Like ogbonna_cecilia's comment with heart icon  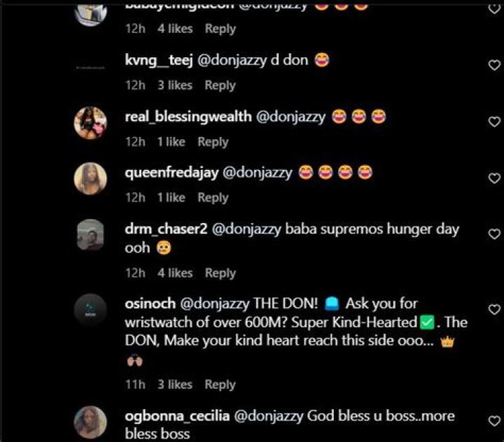coord(494,420)
